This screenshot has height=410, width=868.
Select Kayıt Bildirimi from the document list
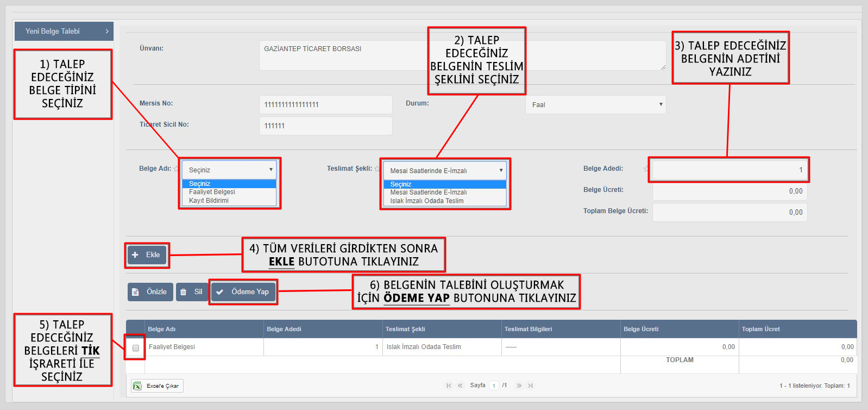[209, 201]
